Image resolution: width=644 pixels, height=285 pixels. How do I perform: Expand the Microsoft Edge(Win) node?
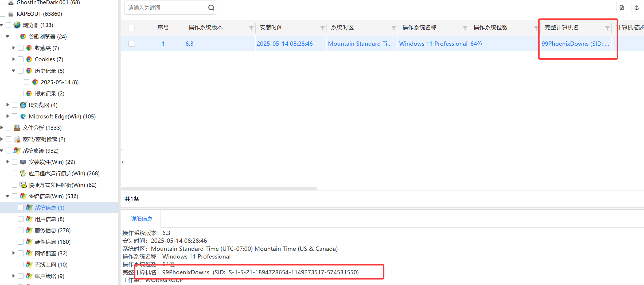(x=7, y=116)
